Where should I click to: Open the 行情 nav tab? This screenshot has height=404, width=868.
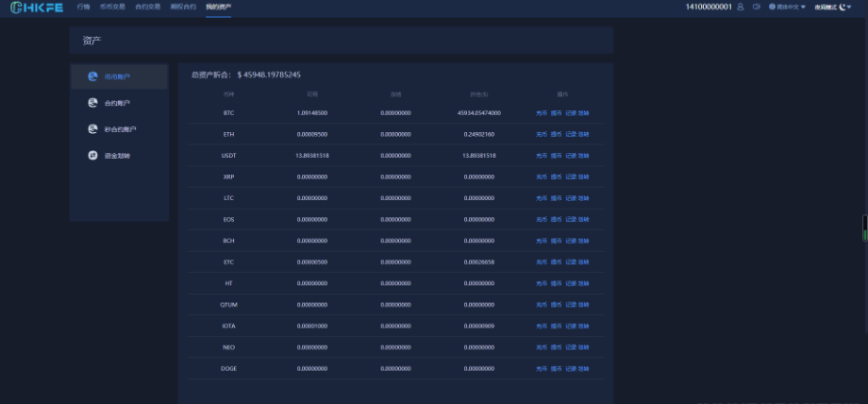(x=84, y=7)
